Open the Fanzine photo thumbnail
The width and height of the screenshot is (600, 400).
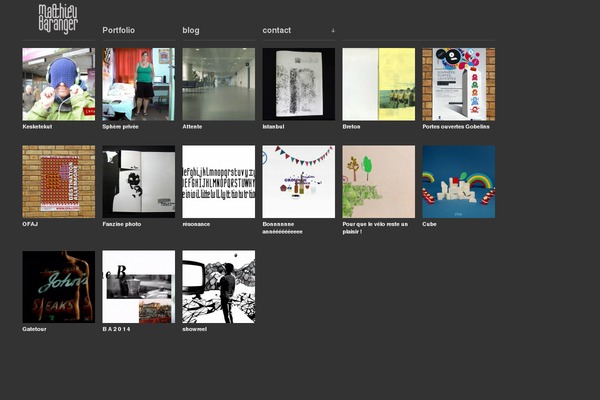139,181
